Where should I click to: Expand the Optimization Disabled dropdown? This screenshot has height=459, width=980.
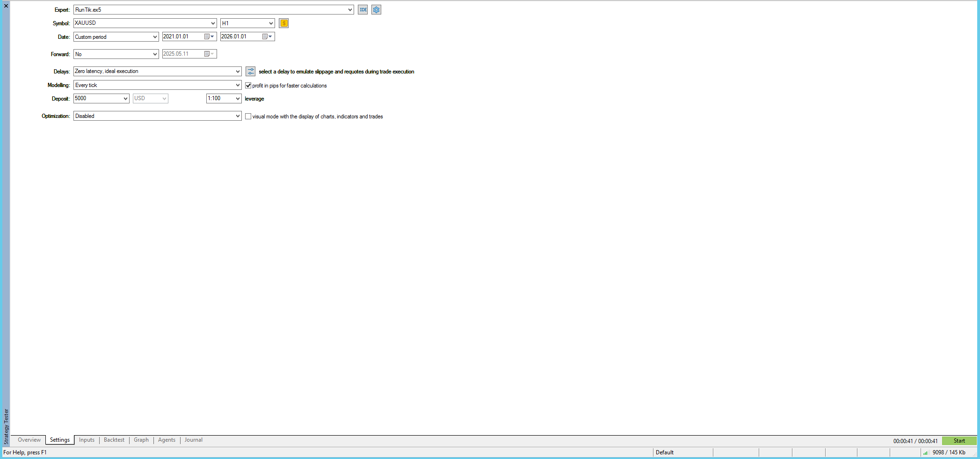238,116
